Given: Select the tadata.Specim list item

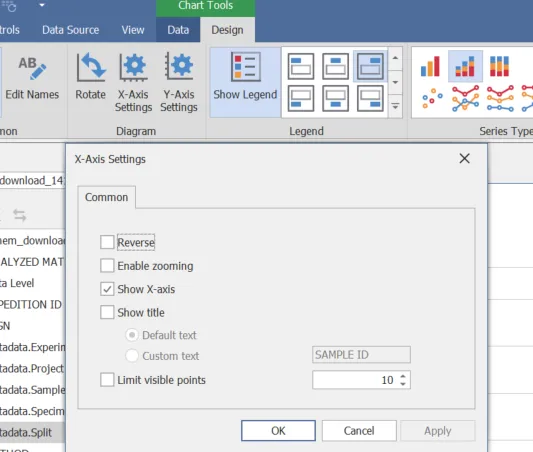Looking at the screenshot, I should (x=33, y=411).
